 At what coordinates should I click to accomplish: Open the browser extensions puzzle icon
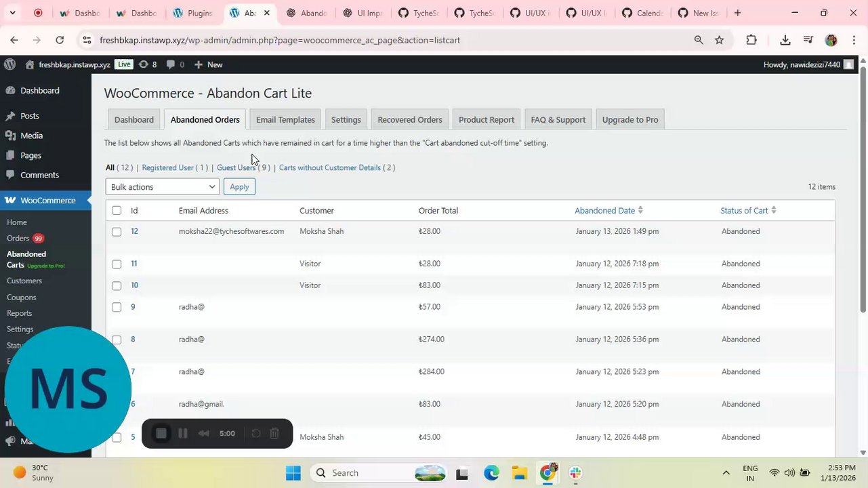(x=751, y=40)
